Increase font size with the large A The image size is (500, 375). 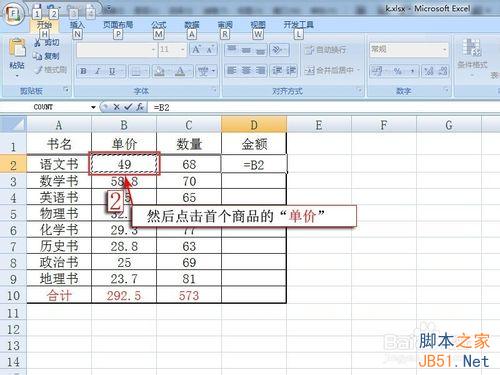point(196,50)
